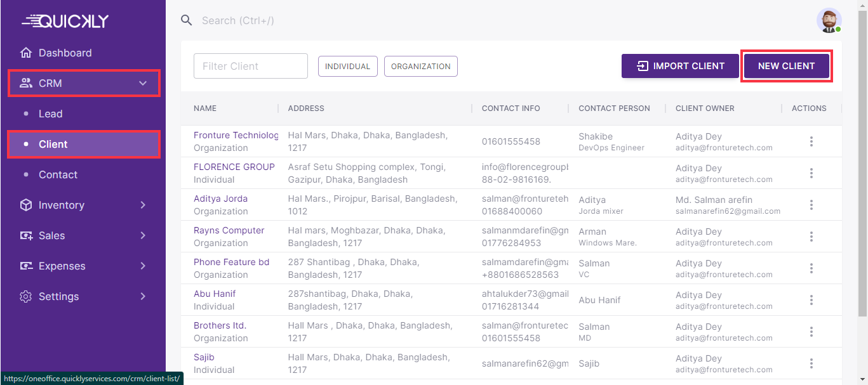Screen dimensions: 868x385
Task: Click the Filter Client input field
Action: pyautogui.click(x=250, y=66)
